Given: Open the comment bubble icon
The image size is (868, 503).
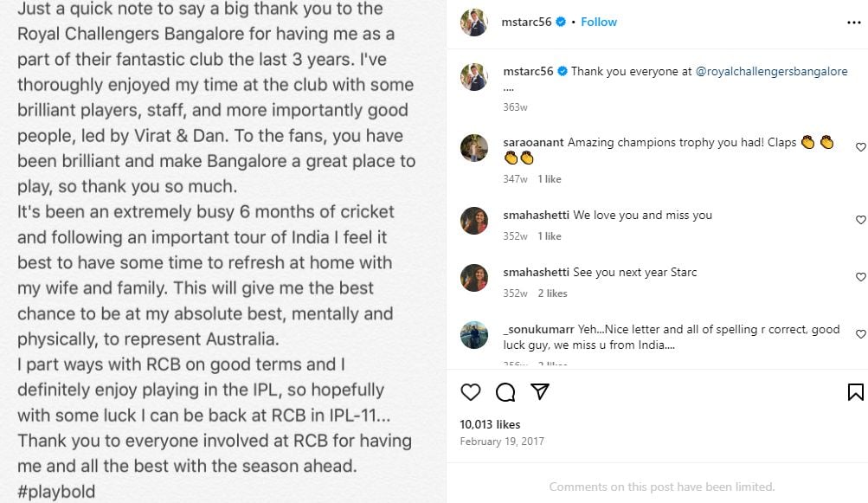Looking at the screenshot, I should (x=505, y=392).
